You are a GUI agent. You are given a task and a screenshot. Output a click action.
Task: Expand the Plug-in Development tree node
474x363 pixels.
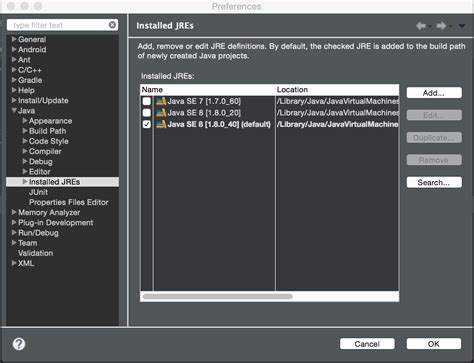tap(14, 222)
